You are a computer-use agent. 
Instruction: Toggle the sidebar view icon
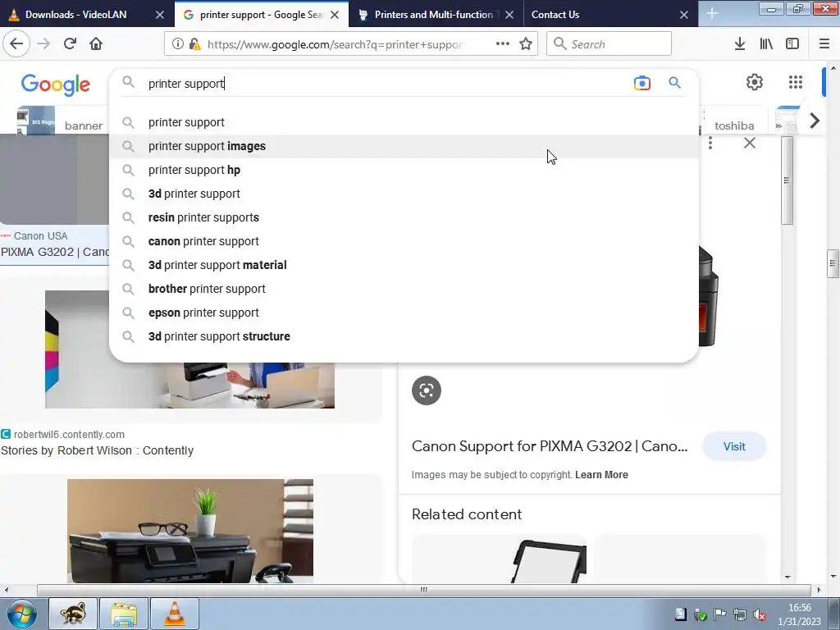click(x=792, y=44)
